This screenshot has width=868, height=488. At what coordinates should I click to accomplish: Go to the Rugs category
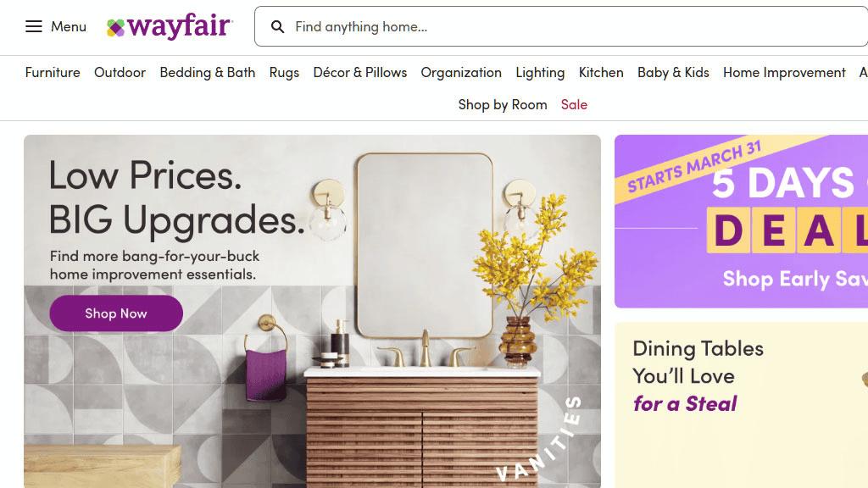coord(284,73)
